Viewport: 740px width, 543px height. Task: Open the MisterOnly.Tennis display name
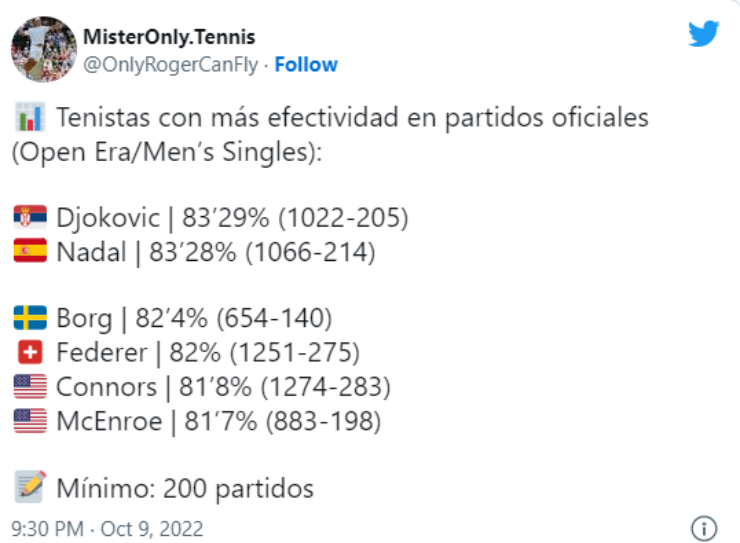(169, 38)
